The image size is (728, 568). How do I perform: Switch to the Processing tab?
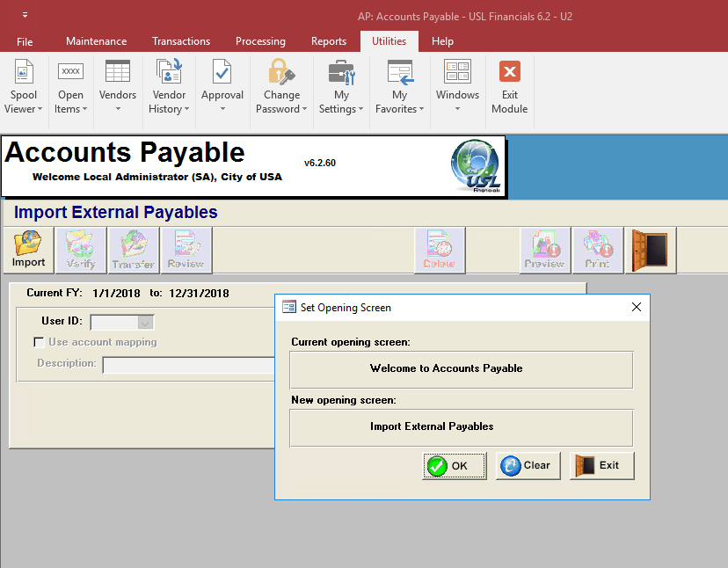(260, 41)
